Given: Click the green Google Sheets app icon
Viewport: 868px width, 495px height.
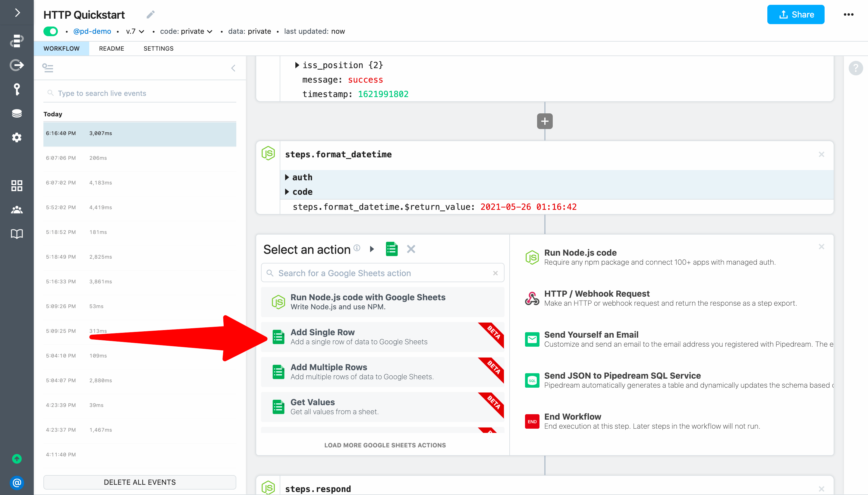Looking at the screenshot, I should click(x=392, y=249).
